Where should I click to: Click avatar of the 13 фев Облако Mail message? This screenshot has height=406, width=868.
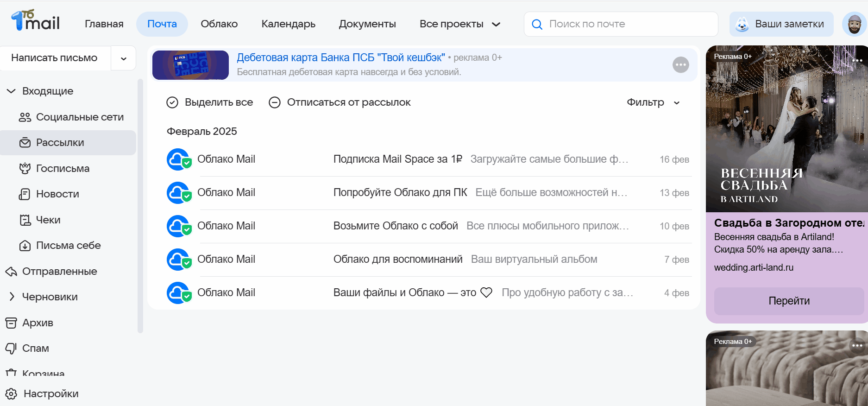point(178,193)
